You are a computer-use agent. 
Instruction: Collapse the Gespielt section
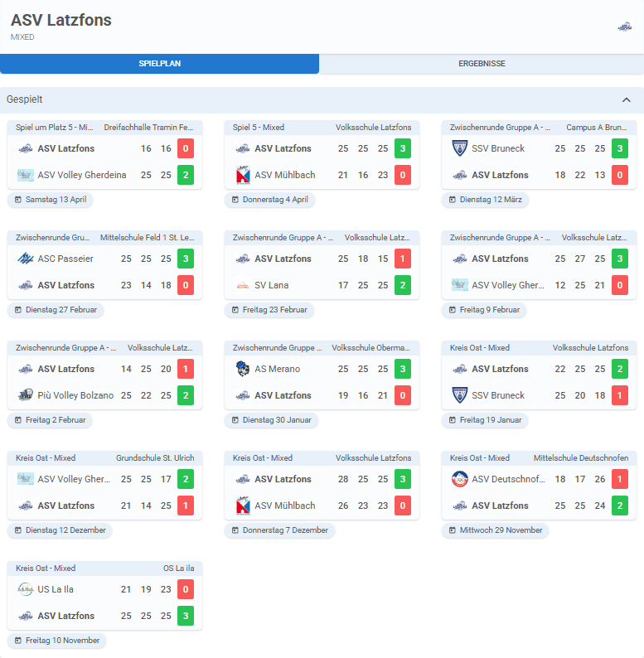pyautogui.click(x=626, y=99)
